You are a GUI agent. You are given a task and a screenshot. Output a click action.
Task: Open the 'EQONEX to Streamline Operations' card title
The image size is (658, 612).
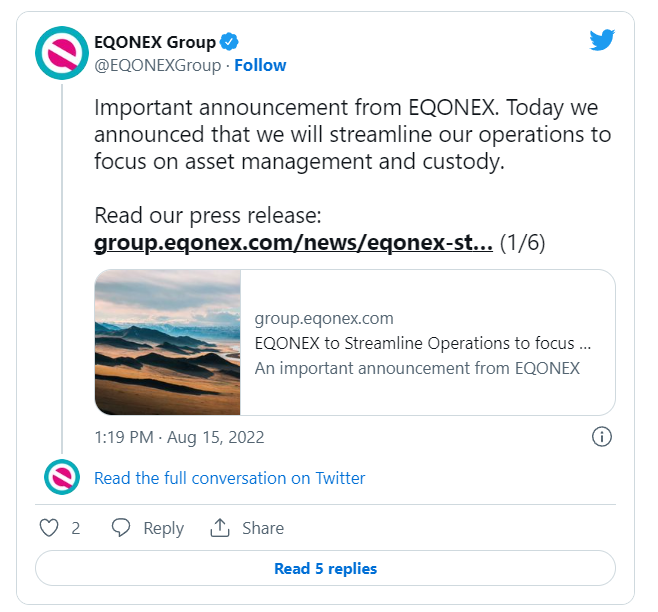[x=423, y=343]
